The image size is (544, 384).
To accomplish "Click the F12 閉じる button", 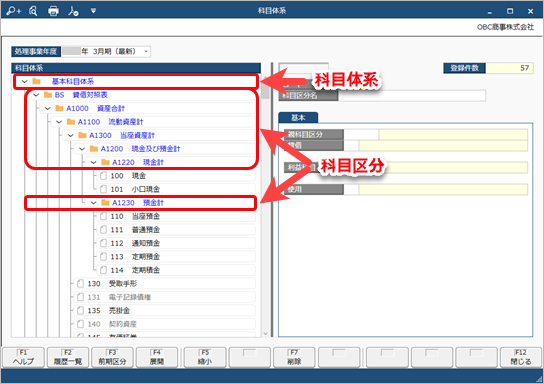I will click(x=521, y=357).
